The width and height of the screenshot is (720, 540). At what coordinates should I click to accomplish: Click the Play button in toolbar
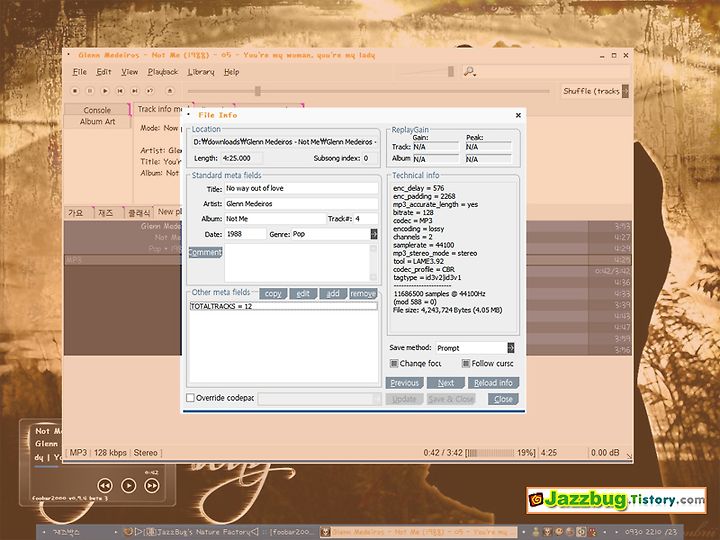point(105,91)
